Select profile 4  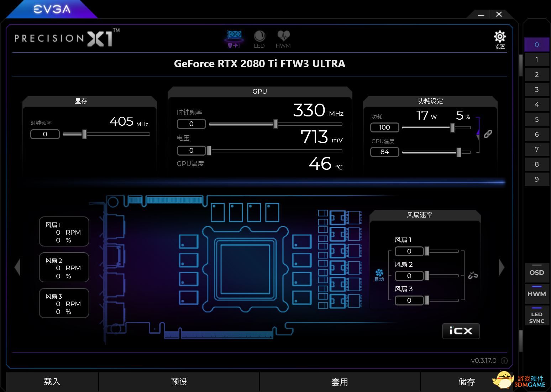(x=536, y=105)
